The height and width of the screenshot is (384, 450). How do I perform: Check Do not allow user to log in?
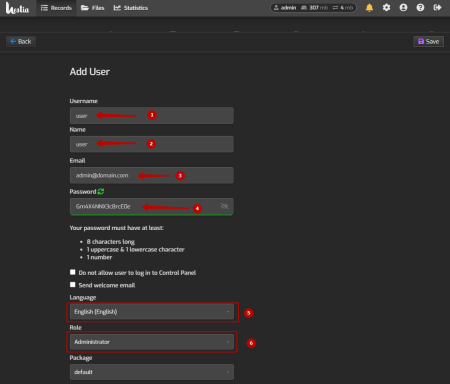click(x=73, y=272)
